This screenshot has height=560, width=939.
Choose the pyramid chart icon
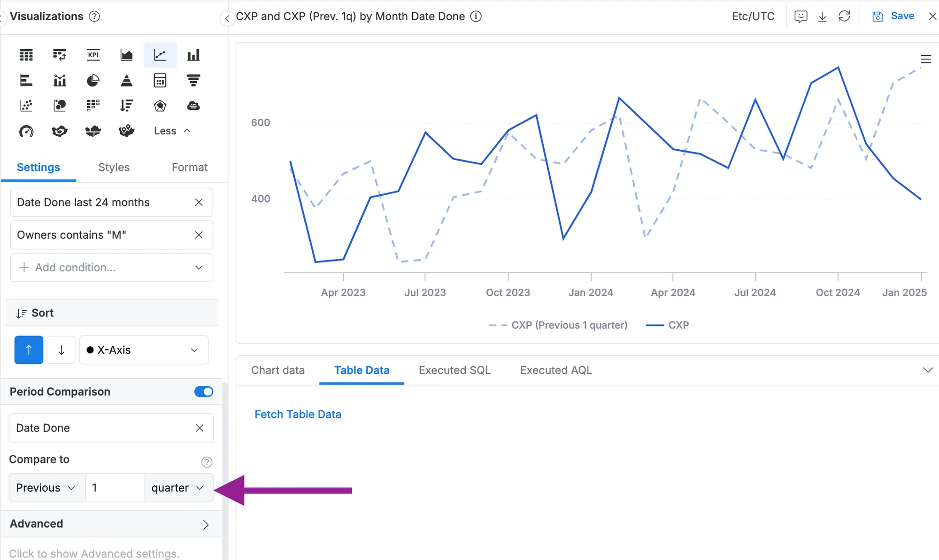[126, 80]
